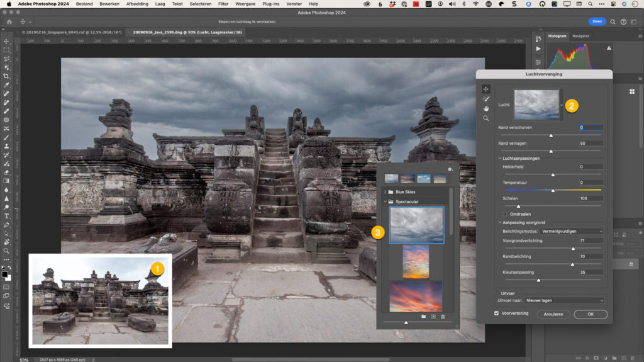Image resolution: width=644 pixels, height=362 pixels.
Task: Click the foreground color swatch
Action: point(4,274)
